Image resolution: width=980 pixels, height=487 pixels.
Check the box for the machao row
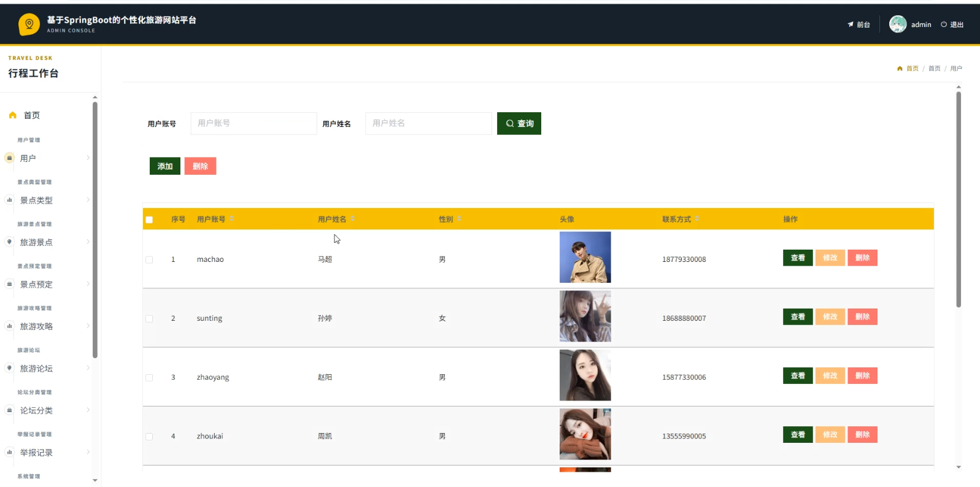149,259
